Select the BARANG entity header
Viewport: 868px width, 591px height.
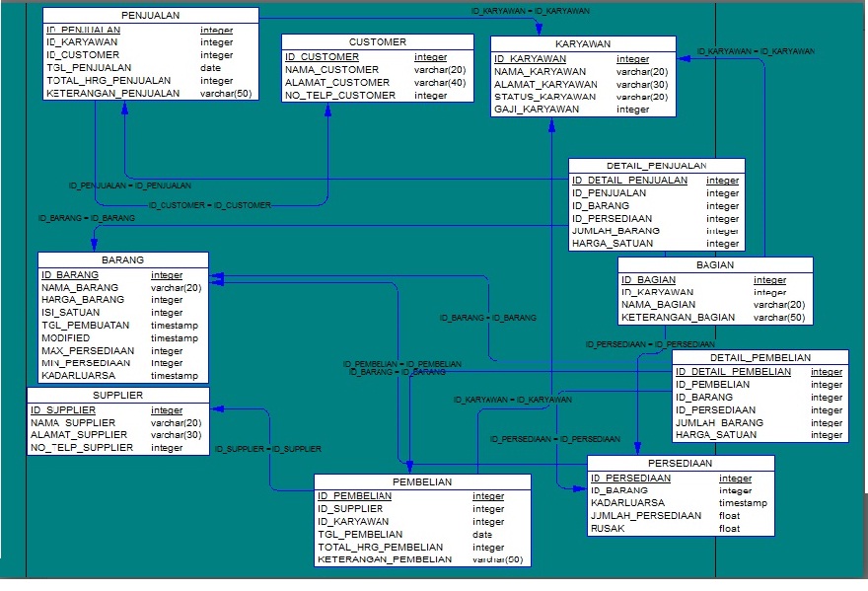(122, 259)
